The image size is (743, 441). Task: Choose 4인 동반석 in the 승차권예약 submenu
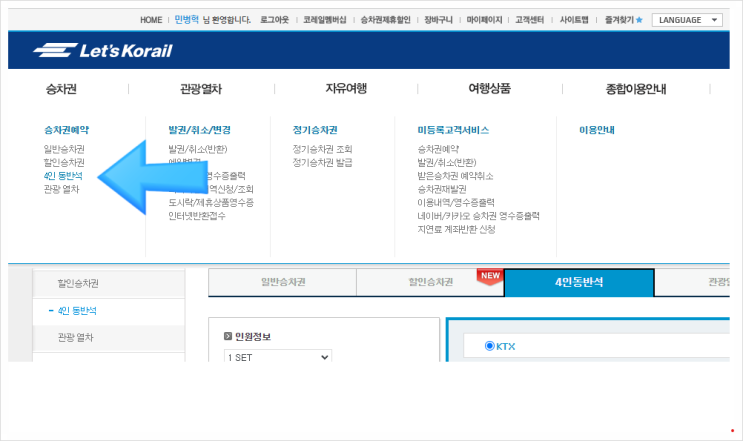click(63, 176)
